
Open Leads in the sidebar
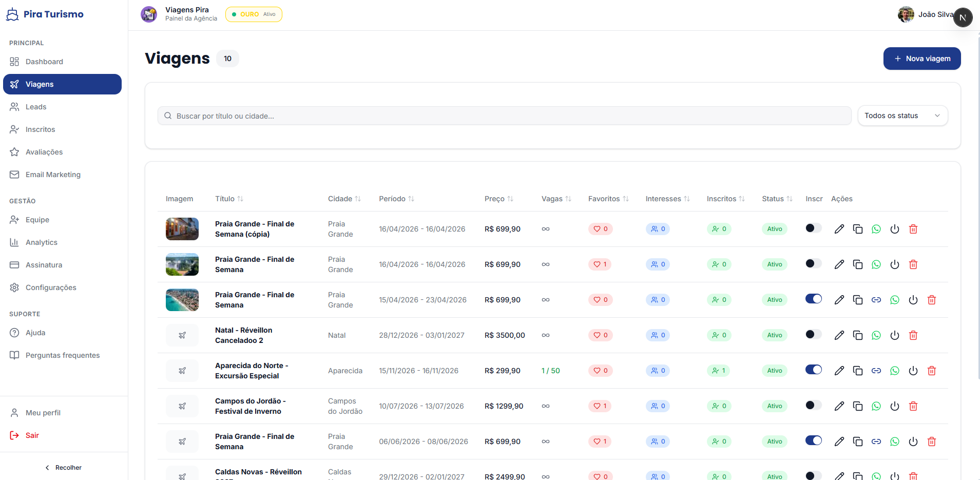click(x=36, y=107)
